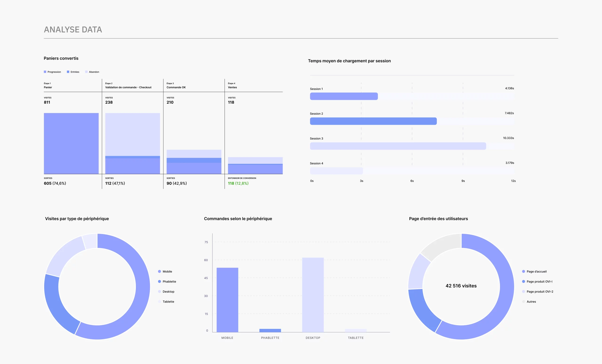Select the Desktop legend dot
The image size is (602, 364).
tap(160, 291)
